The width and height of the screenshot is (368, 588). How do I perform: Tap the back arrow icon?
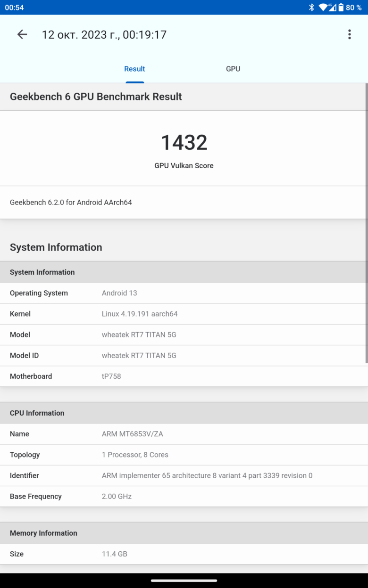[x=22, y=34]
